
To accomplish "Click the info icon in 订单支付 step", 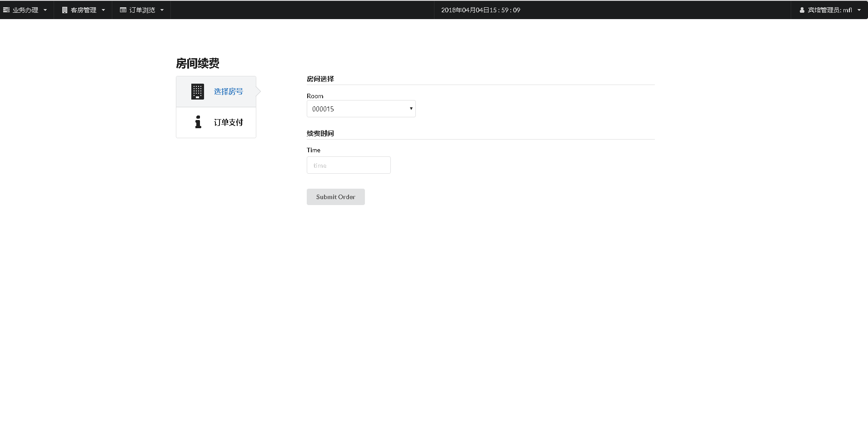I will click(x=198, y=122).
